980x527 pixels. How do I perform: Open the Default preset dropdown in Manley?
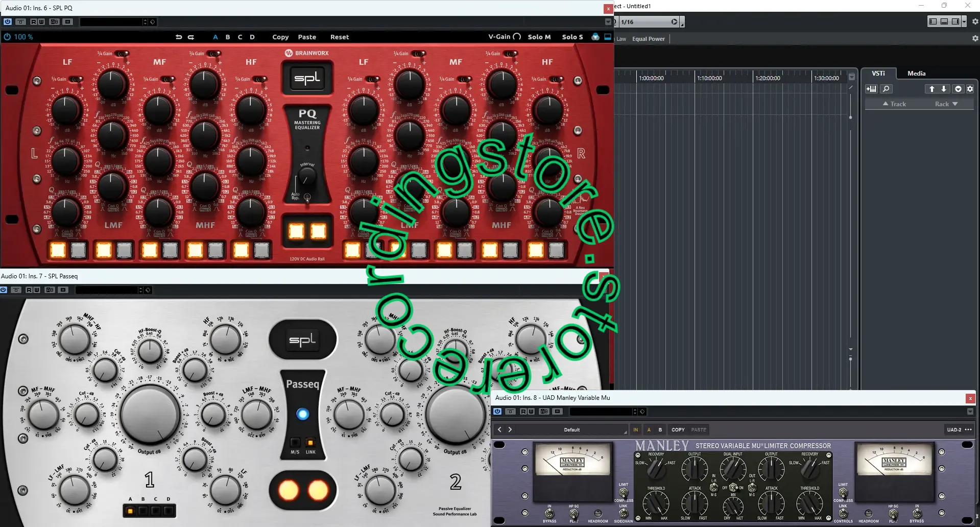coord(572,429)
